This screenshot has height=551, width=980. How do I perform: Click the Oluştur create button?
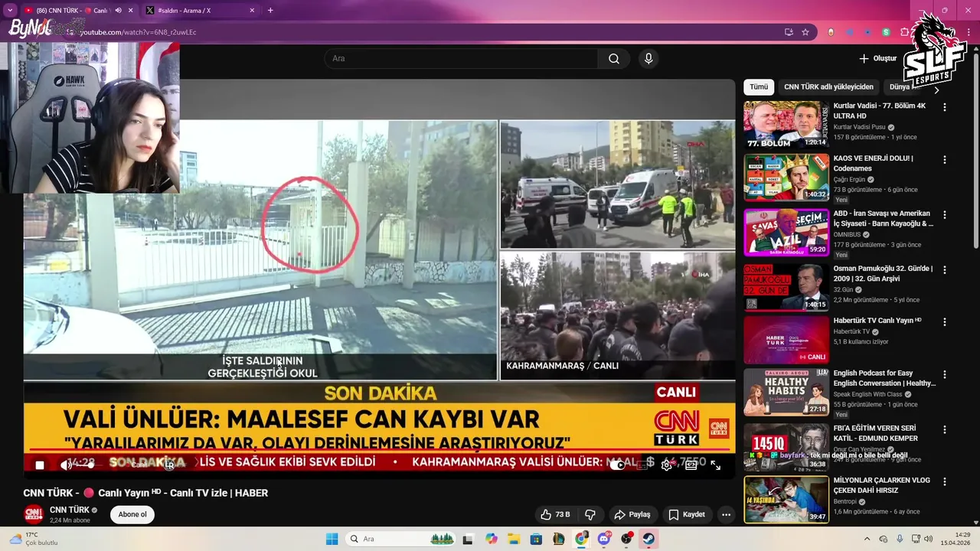877,59
